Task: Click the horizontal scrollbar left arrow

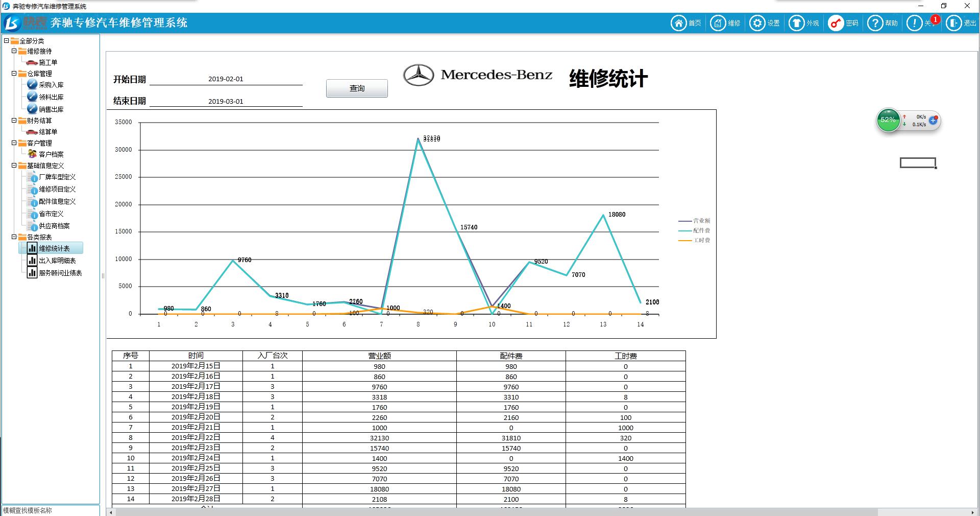Action: 111,512
